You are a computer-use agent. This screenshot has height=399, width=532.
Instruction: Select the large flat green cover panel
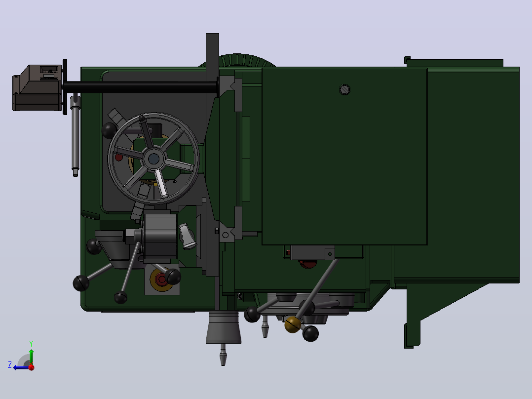click(x=344, y=156)
